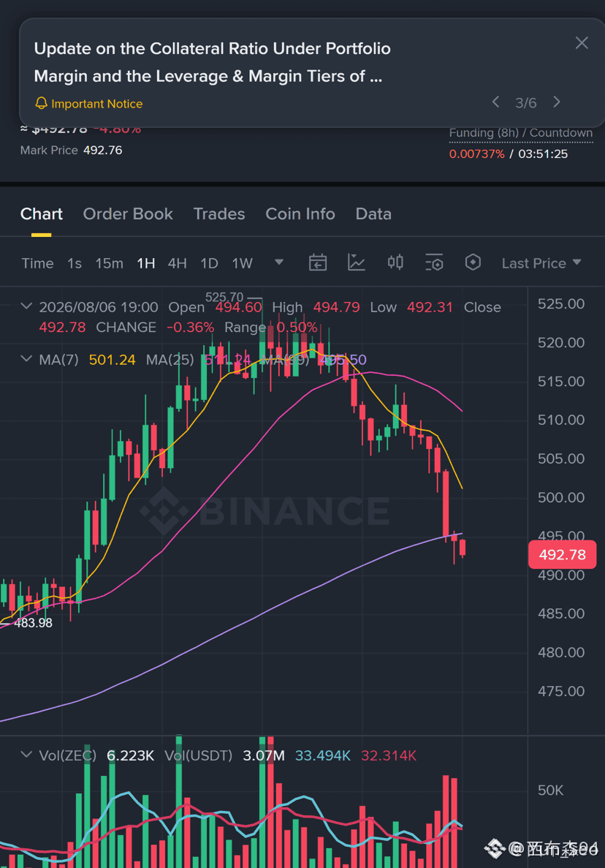The width and height of the screenshot is (605, 868).
Task: Select the Chart tab
Action: click(42, 214)
